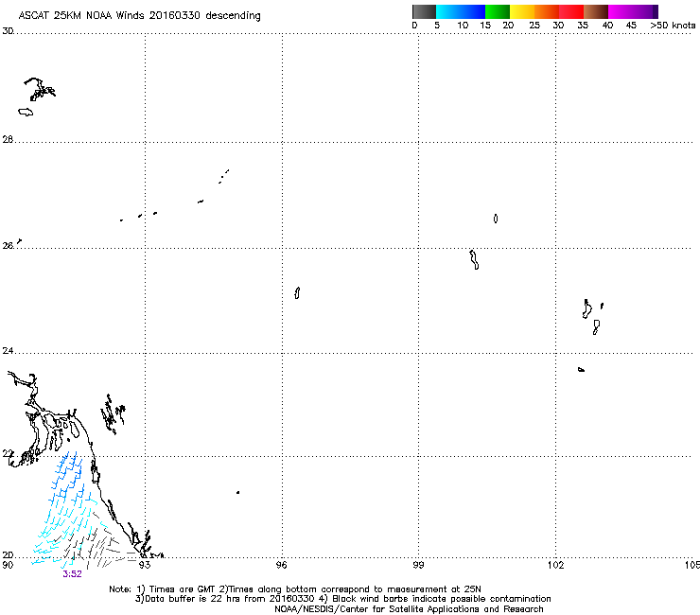
Task: Click the 'Times are GMT' note line
Action: pos(295,589)
